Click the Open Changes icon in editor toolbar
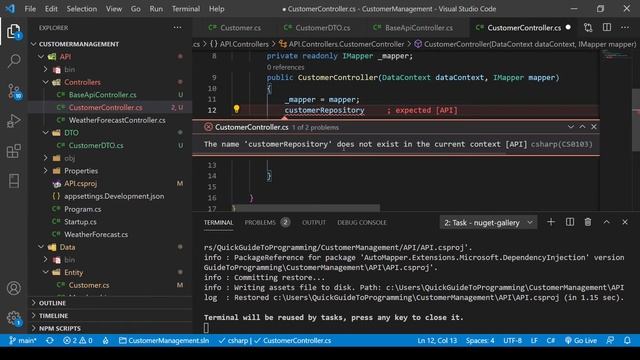 coord(588,28)
